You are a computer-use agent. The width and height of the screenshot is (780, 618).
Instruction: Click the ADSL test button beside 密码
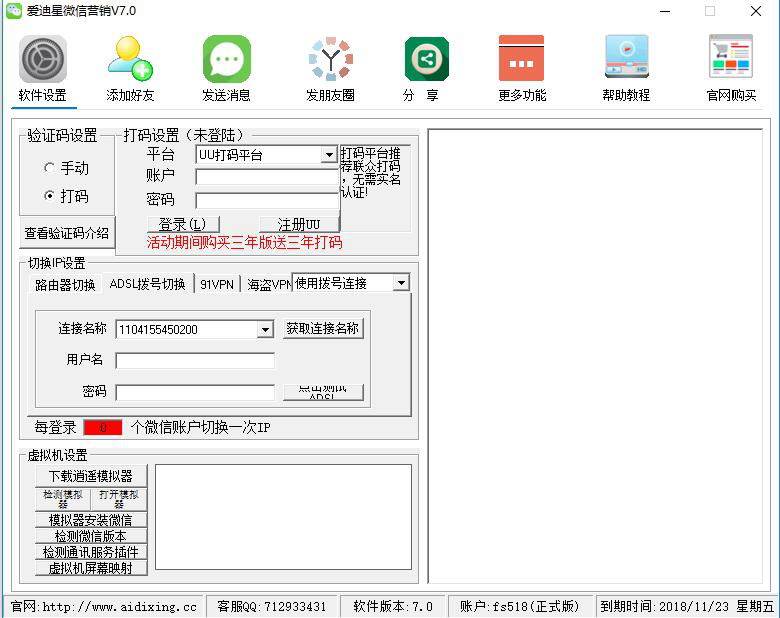point(323,392)
